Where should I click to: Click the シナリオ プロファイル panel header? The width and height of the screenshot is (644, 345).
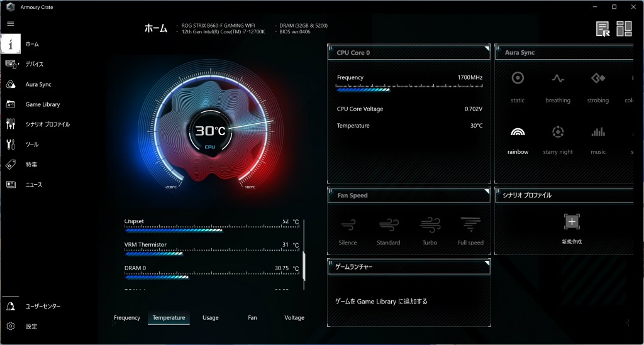click(563, 195)
